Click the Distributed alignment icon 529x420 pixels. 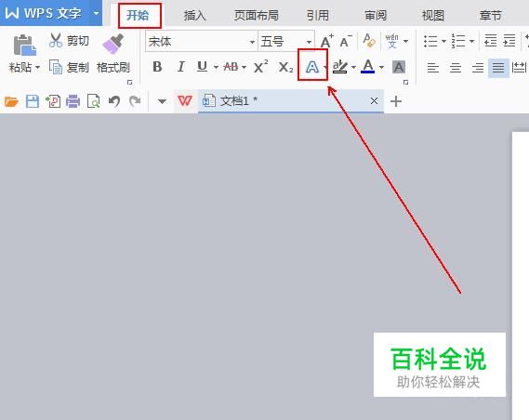click(x=519, y=68)
